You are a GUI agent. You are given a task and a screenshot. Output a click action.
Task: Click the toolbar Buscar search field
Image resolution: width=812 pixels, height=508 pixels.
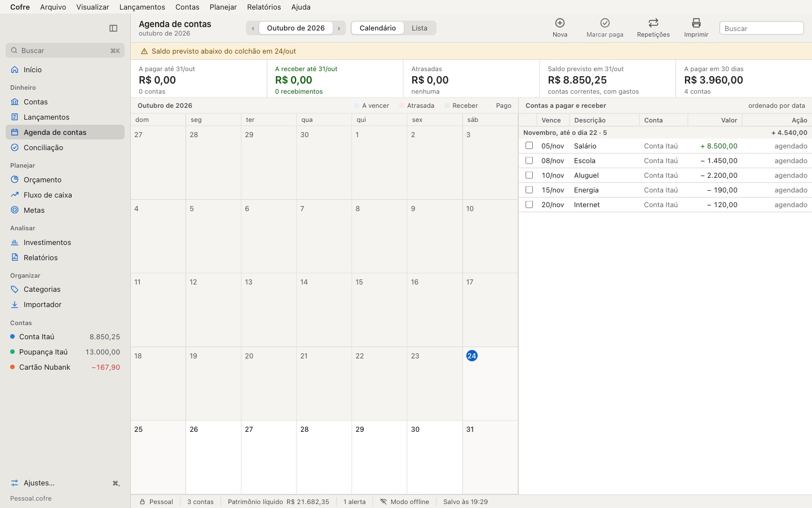point(762,28)
